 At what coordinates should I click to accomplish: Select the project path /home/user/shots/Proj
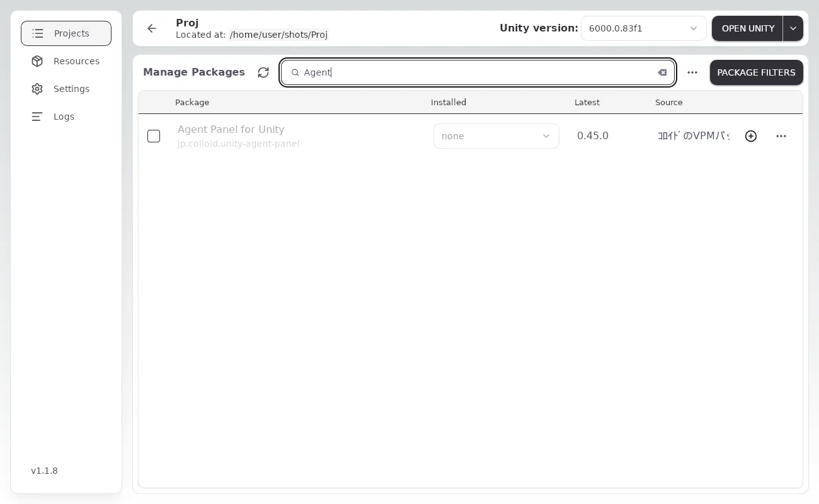[x=278, y=35]
